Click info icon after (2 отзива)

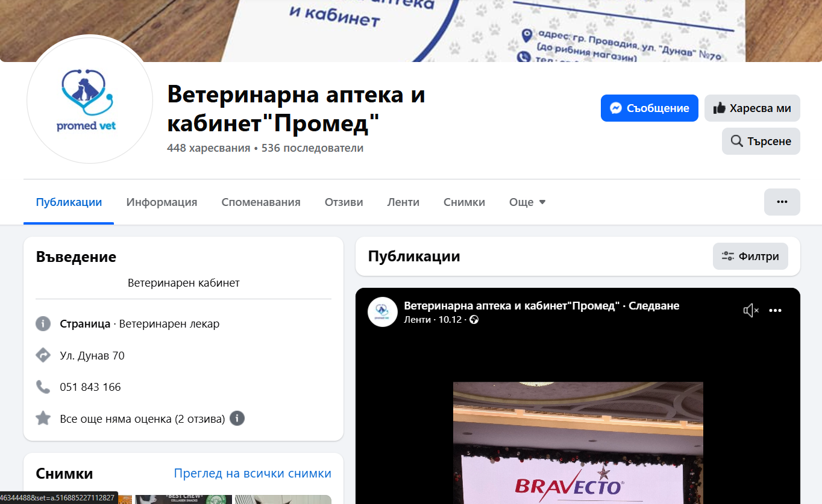pos(237,418)
